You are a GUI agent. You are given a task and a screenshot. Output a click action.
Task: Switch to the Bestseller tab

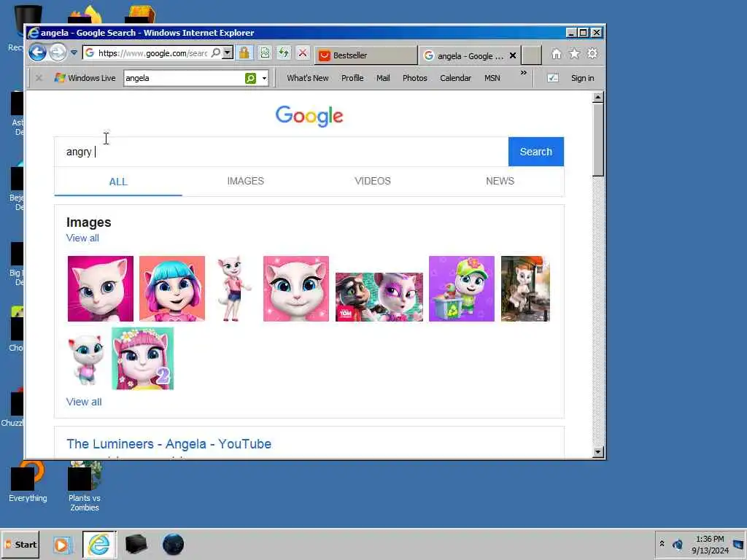pyautogui.click(x=365, y=55)
